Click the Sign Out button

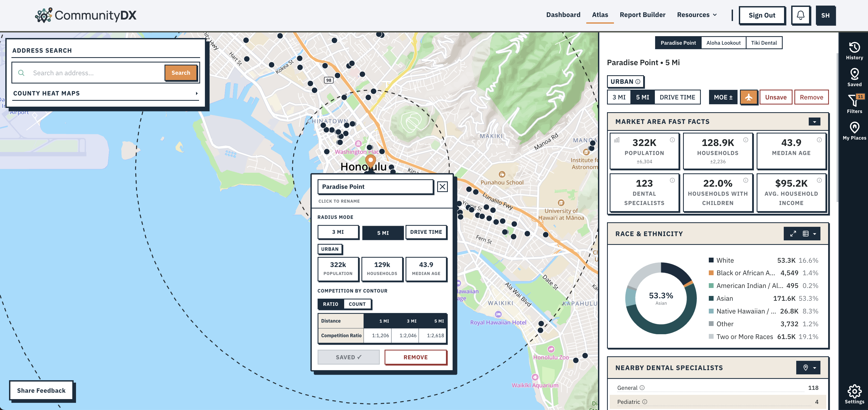coord(762,15)
